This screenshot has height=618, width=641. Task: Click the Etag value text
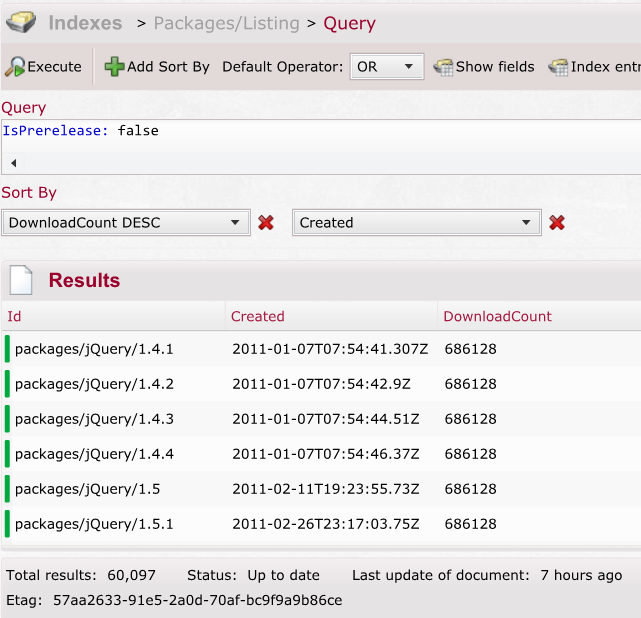(197, 600)
